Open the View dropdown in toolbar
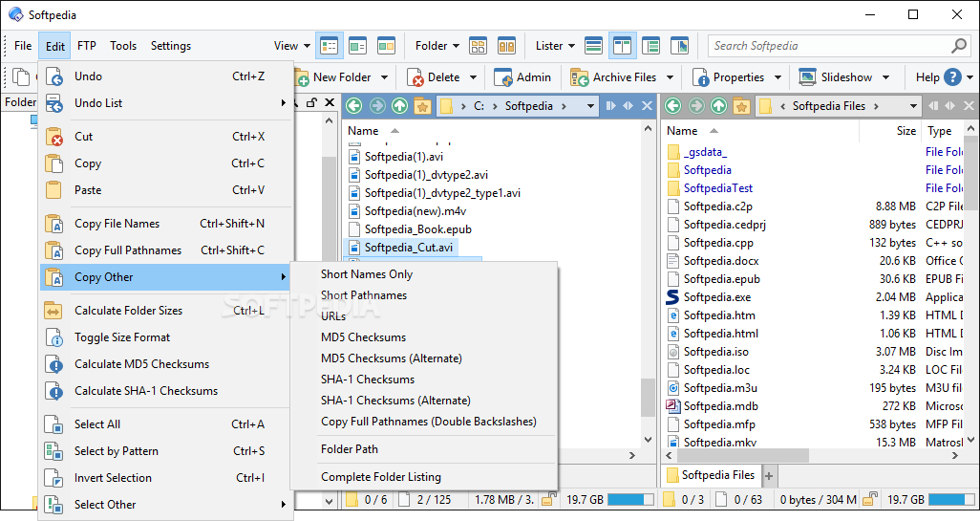The width and height of the screenshot is (980, 521). coord(292,46)
